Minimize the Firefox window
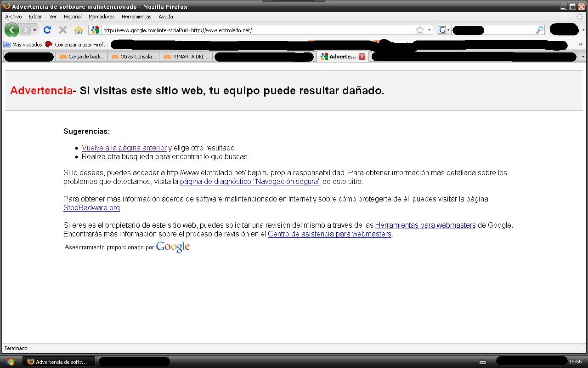The image size is (588, 368). click(x=564, y=6)
